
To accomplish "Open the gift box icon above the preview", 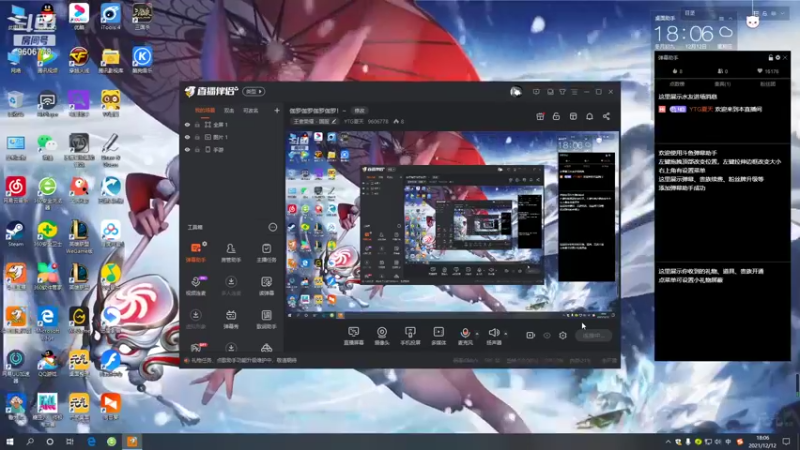I will pyautogui.click(x=540, y=116).
